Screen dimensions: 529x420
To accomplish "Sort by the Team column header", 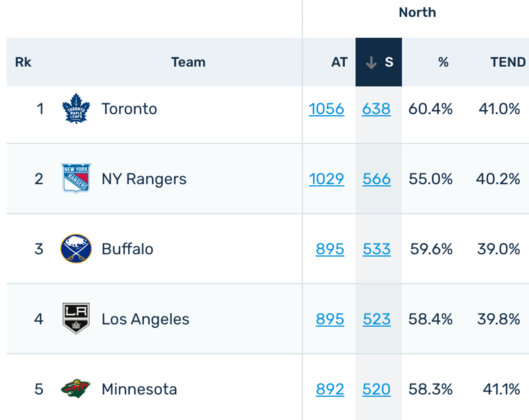I will (x=188, y=62).
